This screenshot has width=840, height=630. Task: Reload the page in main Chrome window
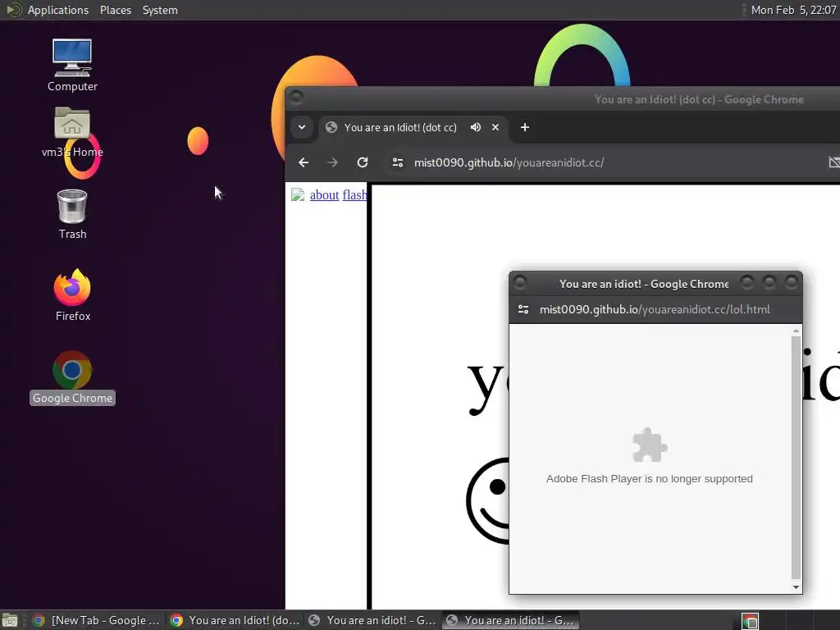click(363, 162)
